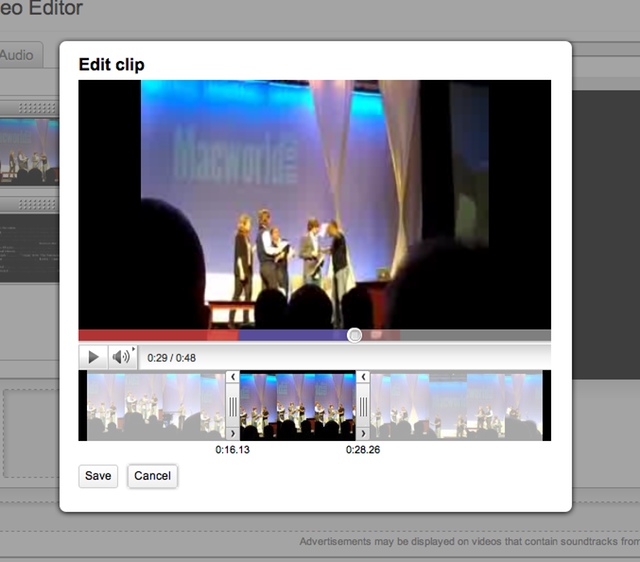Switch to the Audio tab
Image resolution: width=640 pixels, height=562 pixels.
[17, 55]
